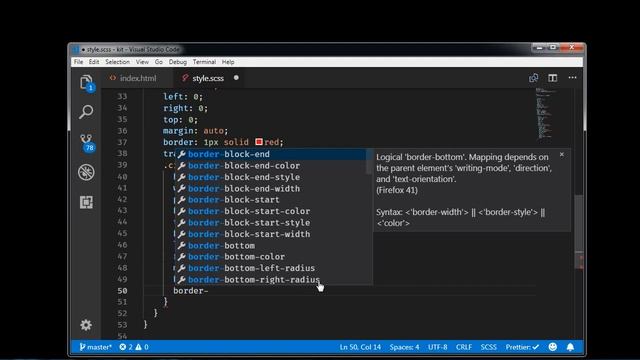The image size is (640, 360).
Task: Click the unsaved dot on style.scss tab
Action: click(236, 78)
